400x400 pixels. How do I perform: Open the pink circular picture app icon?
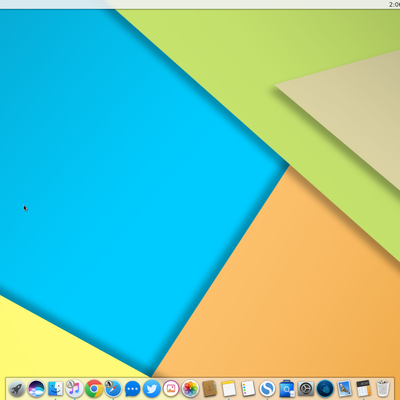click(171, 388)
